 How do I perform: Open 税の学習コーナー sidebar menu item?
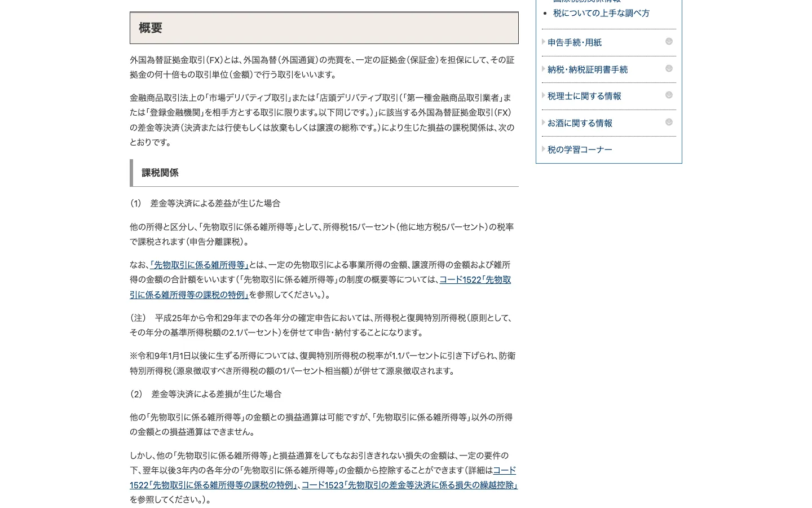click(580, 150)
